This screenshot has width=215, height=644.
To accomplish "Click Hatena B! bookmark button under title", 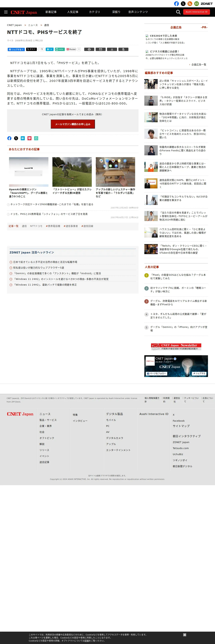I will (x=49, y=49).
